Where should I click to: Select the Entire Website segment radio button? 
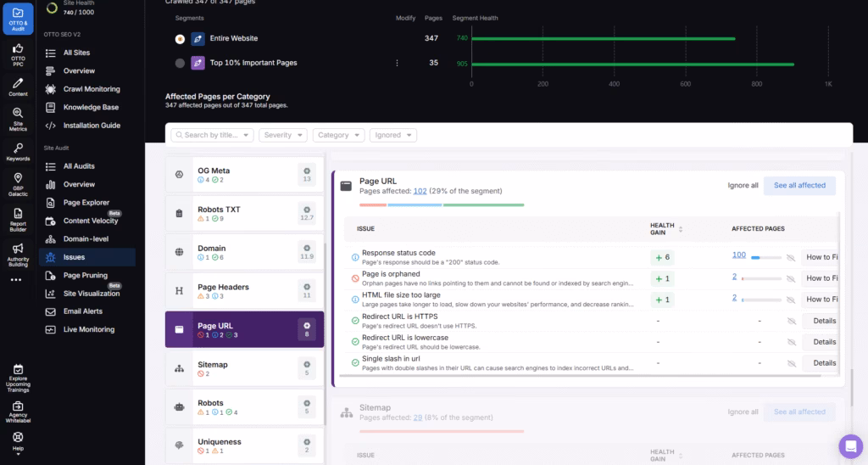(180, 39)
